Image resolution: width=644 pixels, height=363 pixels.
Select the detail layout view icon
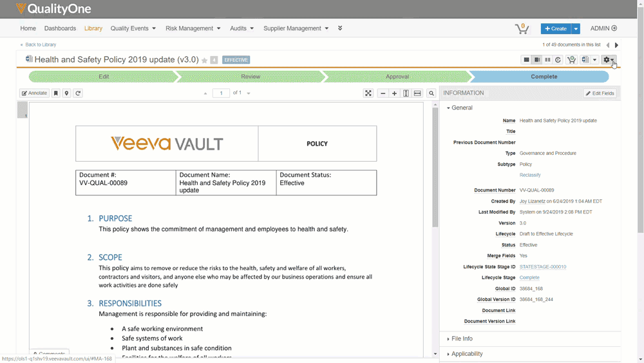click(x=537, y=59)
